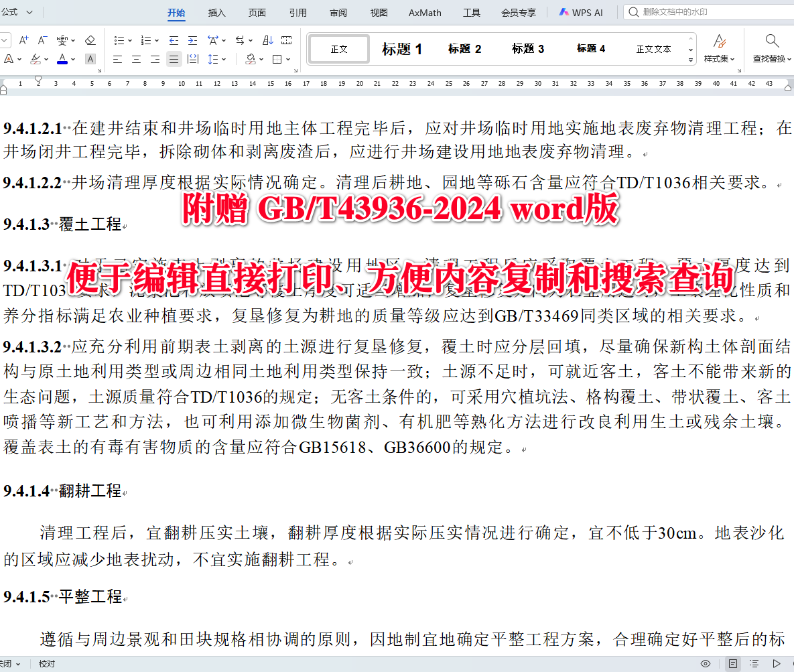The height and width of the screenshot is (672, 794).
Task: Click the sort (排序) icon in the paragraph group
Action: point(268,40)
